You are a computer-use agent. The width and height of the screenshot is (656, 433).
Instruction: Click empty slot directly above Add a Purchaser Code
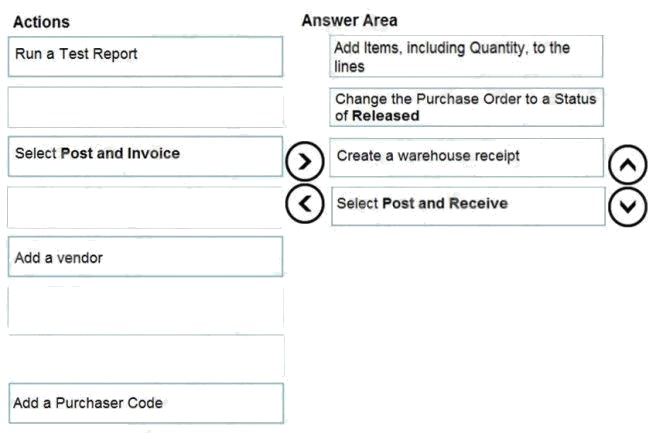coord(146,355)
